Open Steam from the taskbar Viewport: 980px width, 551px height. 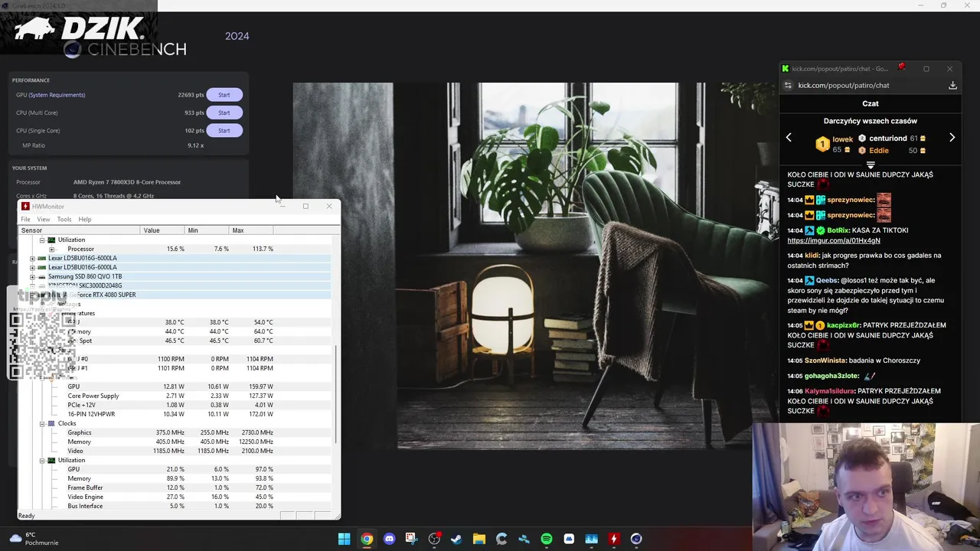[456, 539]
